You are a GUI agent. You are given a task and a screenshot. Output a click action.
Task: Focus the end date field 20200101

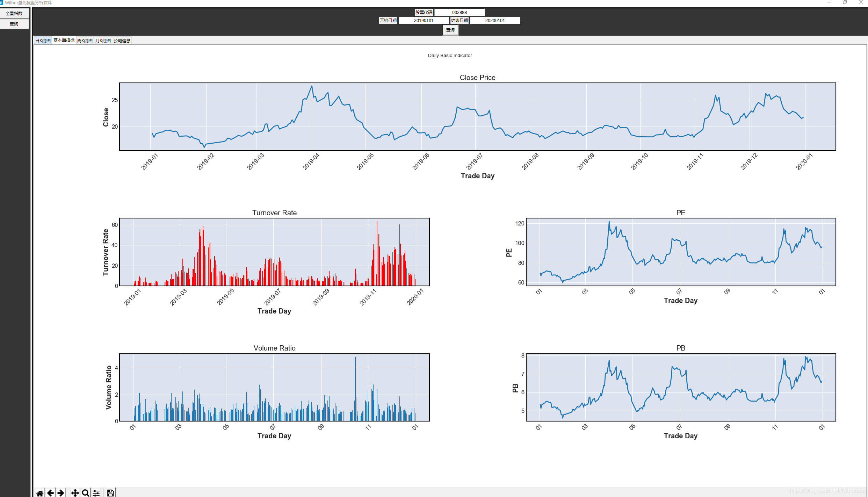tap(495, 20)
